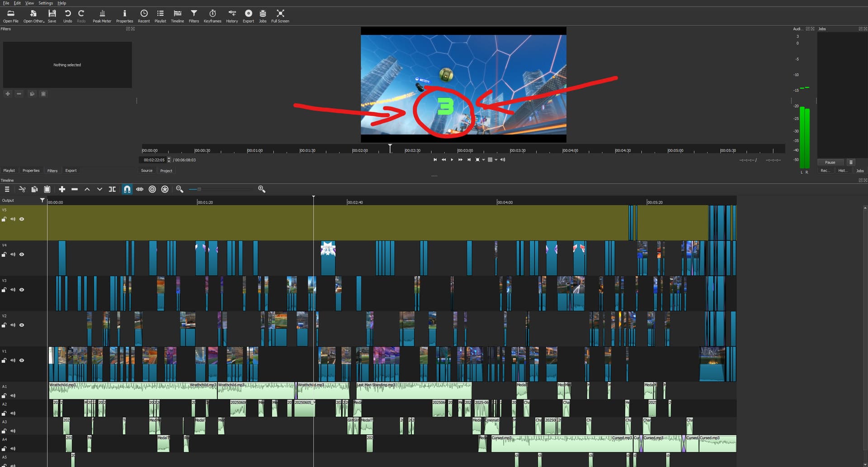Click the current timecode field 00:02:22:05
Image resolution: width=868 pixels, height=467 pixels.
pos(154,160)
